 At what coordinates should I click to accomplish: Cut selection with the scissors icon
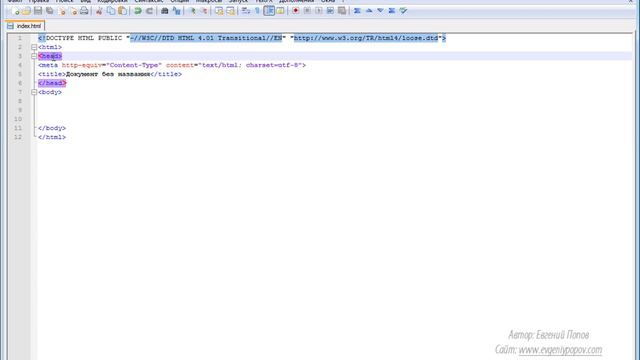[99, 11]
